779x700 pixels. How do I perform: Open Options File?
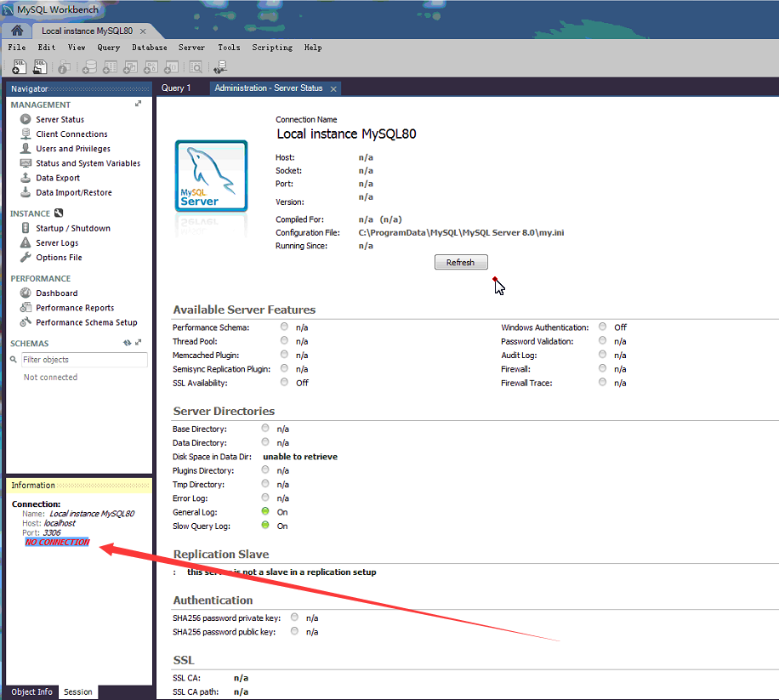(59, 258)
